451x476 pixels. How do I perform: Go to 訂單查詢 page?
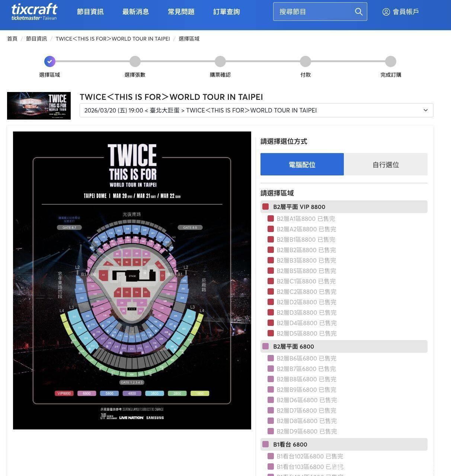[x=226, y=12]
